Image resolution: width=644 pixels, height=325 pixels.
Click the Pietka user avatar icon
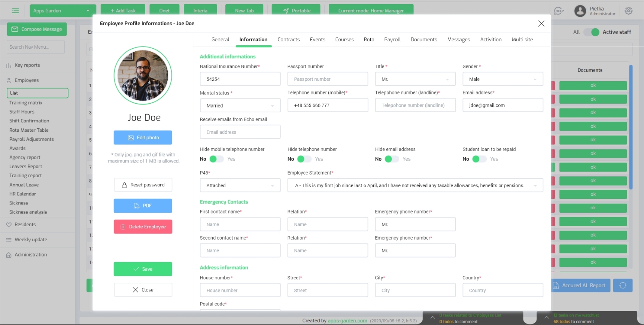[x=580, y=11]
